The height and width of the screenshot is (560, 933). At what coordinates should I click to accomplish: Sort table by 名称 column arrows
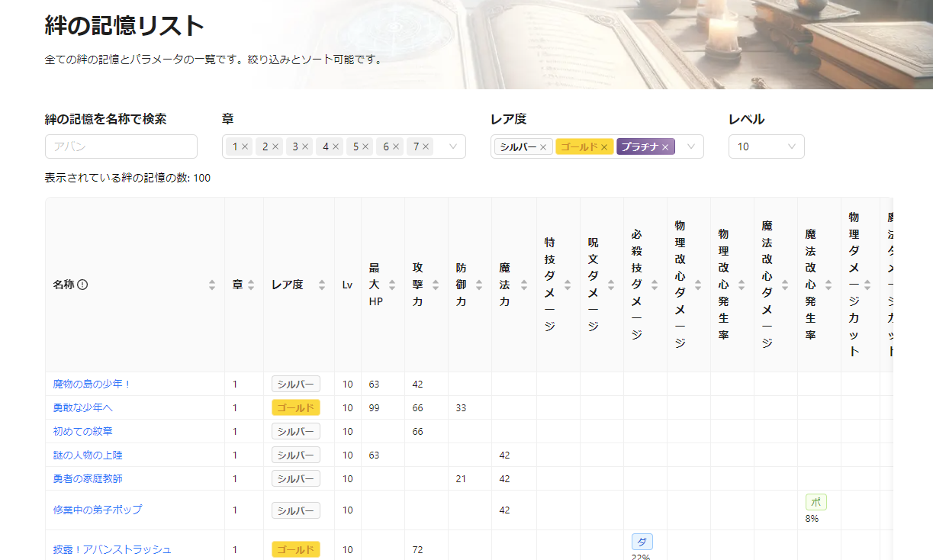(x=212, y=285)
